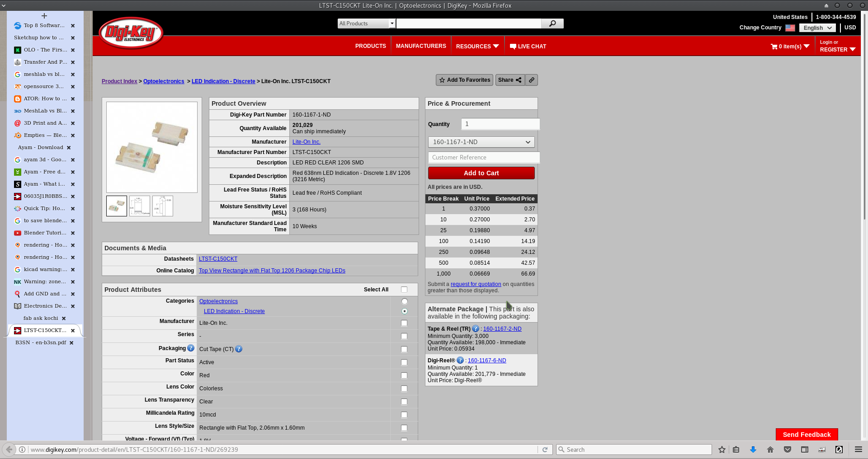This screenshot has height=459, width=868.
Task: Select the second product image thumbnail
Action: [x=140, y=206]
